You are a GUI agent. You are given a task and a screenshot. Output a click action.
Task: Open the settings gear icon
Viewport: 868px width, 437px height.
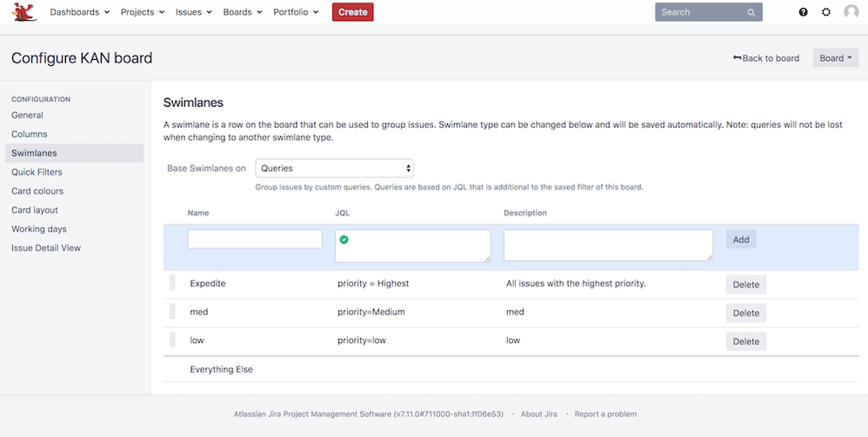[826, 12]
